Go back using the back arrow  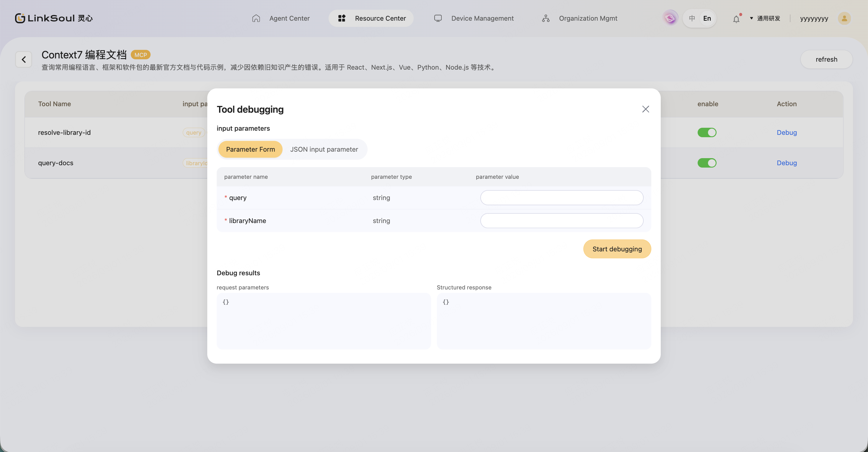[x=24, y=60]
